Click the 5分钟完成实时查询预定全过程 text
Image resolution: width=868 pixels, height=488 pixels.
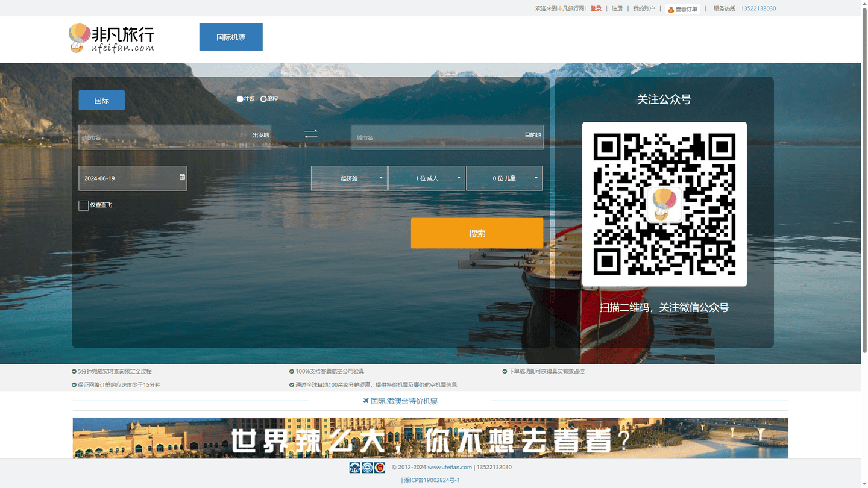[x=115, y=371]
